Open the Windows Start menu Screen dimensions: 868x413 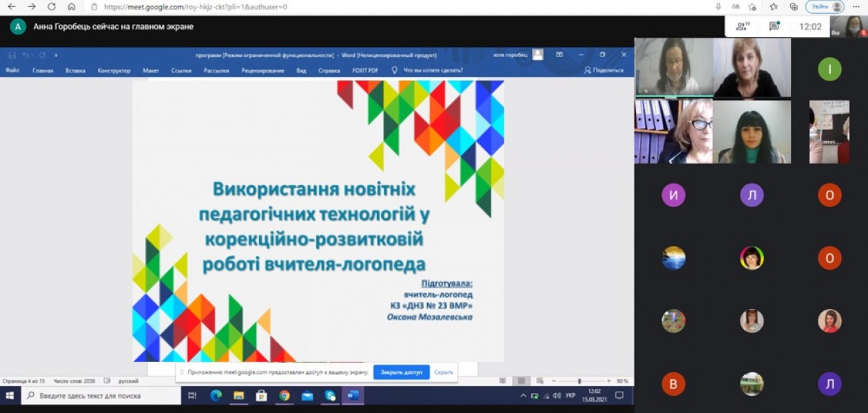coord(10,396)
